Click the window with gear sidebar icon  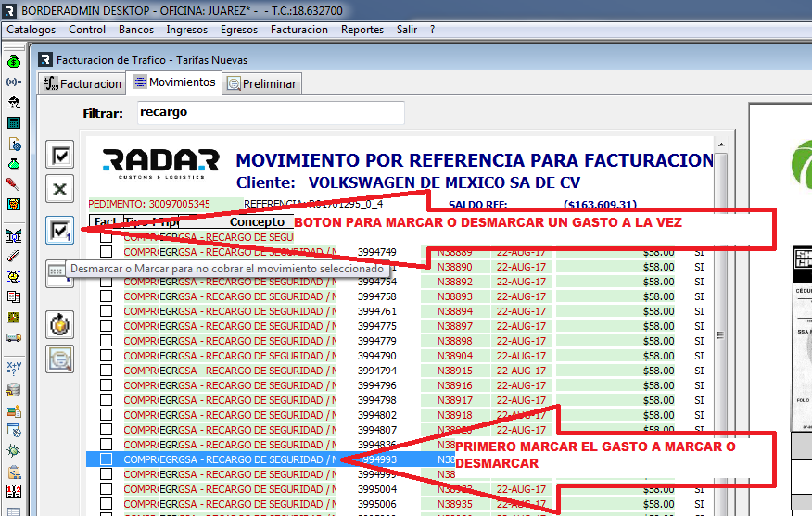point(14,431)
